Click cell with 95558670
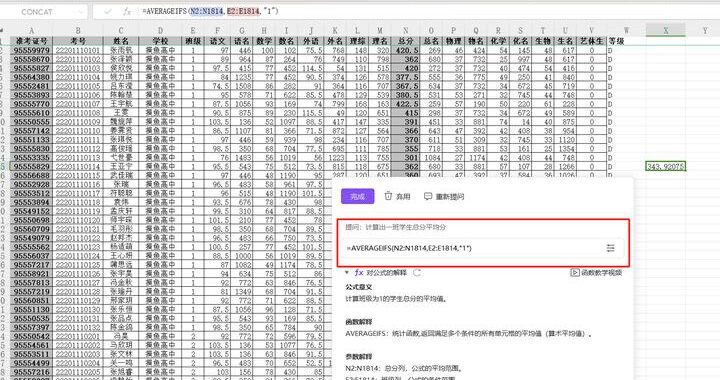 coord(31,59)
